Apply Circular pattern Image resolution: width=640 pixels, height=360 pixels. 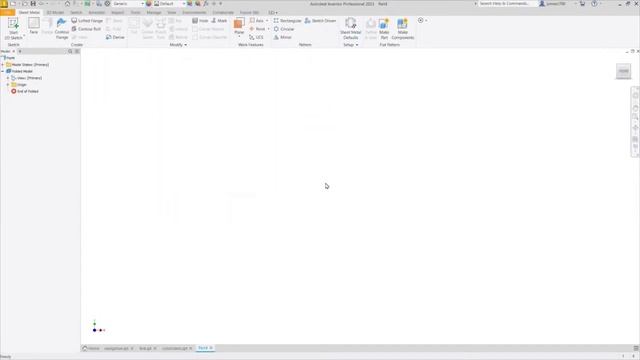[284, 29]
